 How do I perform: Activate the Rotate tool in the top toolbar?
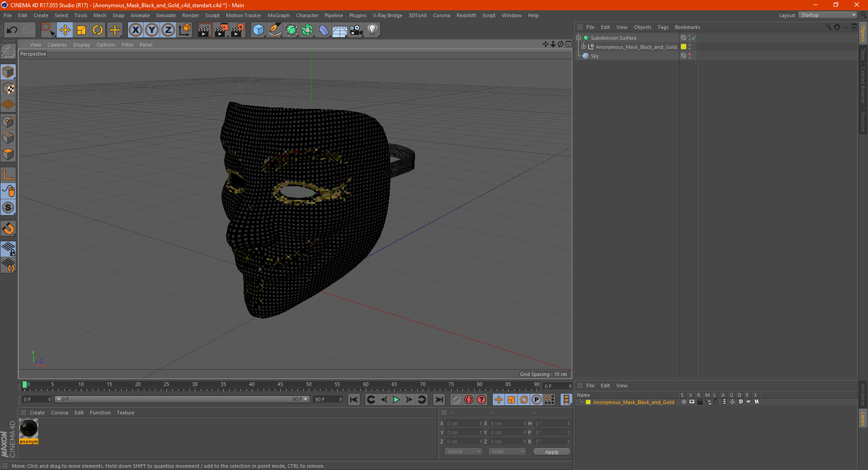click(x=98, y=30)
